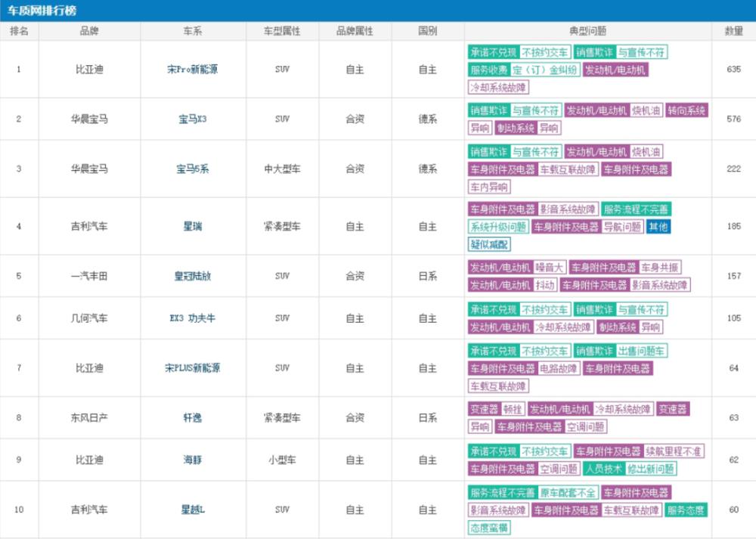Click the 品牌属性 column header
756x539 pixels.
point(355,31)
